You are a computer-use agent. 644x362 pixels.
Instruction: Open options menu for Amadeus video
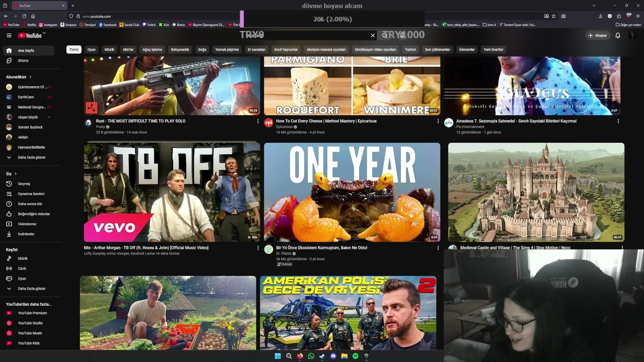click(618, 121)
